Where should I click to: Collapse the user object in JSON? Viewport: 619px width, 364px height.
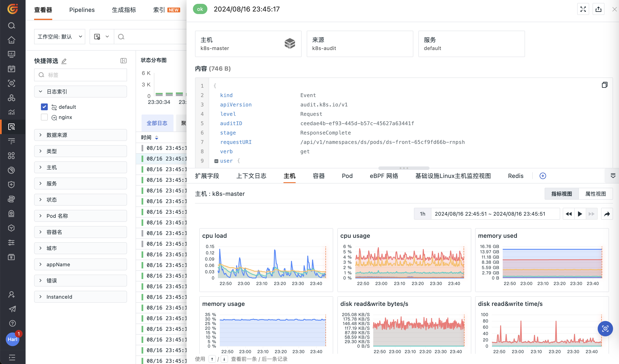[x=216, y=161]
